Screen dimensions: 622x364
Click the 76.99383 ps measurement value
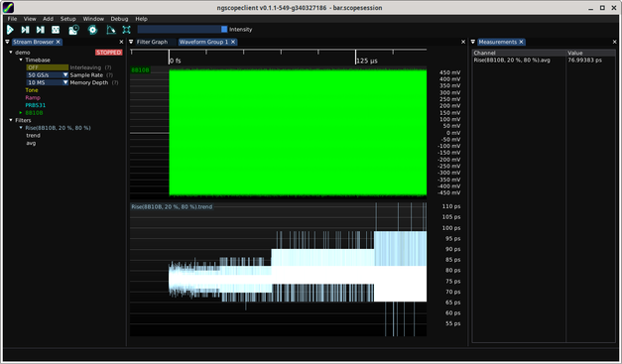point(584,61)
